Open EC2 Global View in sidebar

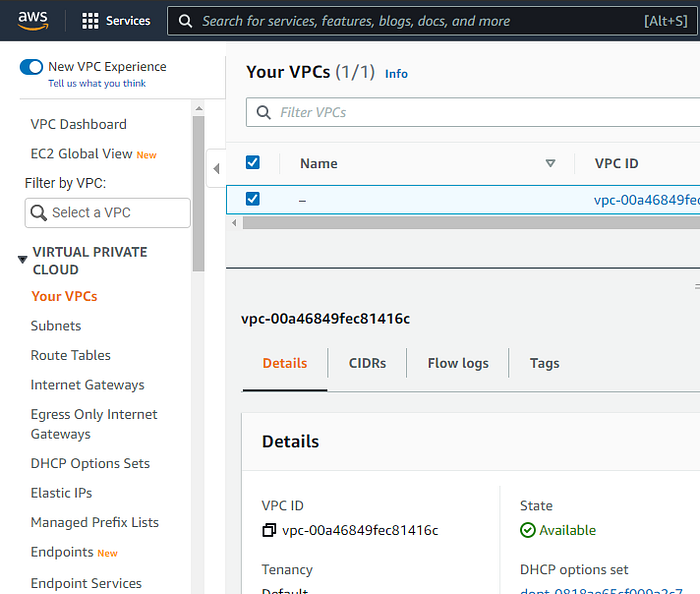(81, 154)
